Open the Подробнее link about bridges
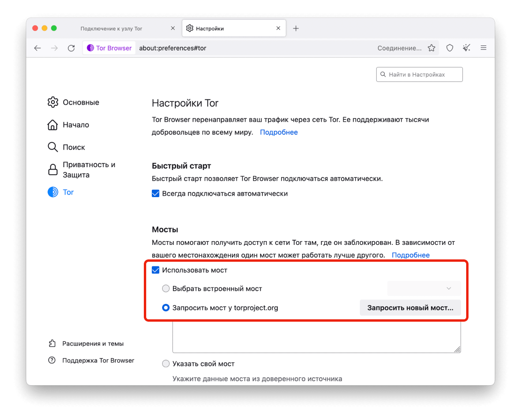521x420 pixels. [x=411, y=255]
